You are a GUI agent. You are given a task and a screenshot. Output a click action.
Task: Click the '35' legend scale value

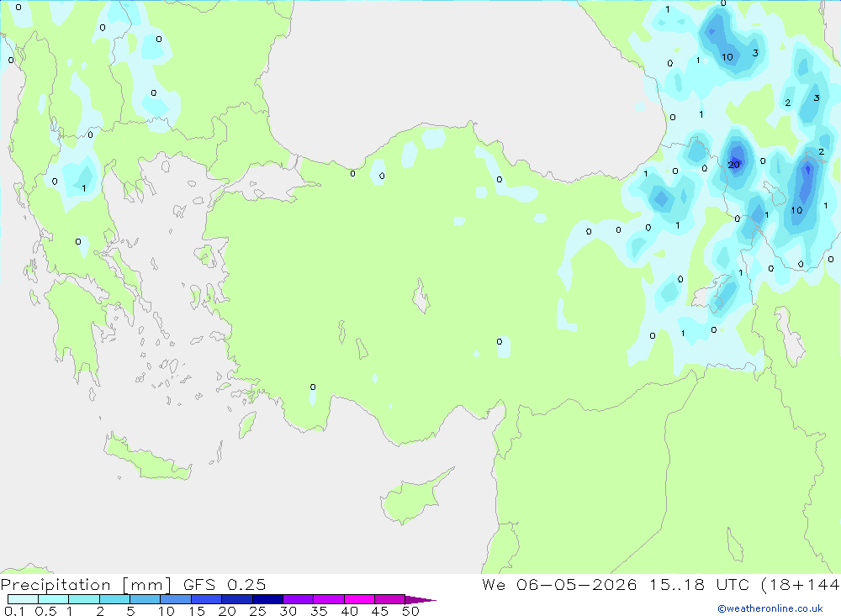[x=319, y=611]
